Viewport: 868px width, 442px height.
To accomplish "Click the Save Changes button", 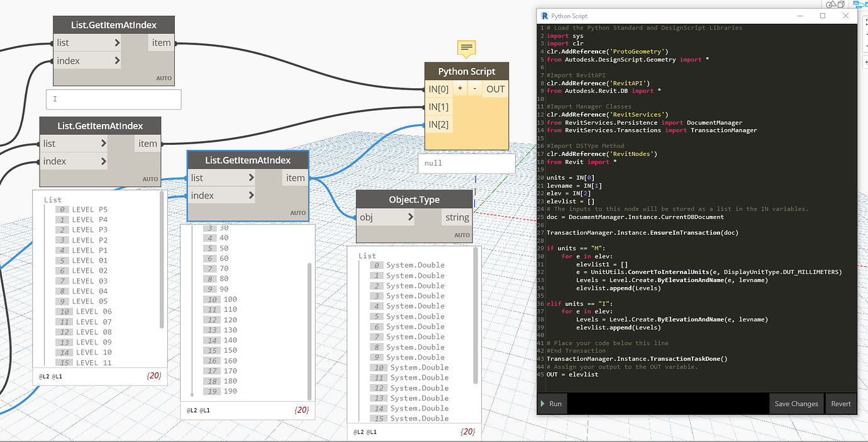I will tap(796, 404).
